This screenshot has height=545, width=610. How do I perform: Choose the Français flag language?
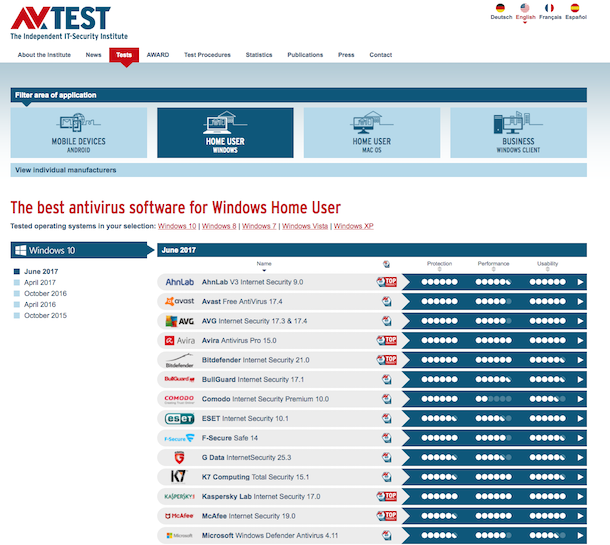coord(549,8)
